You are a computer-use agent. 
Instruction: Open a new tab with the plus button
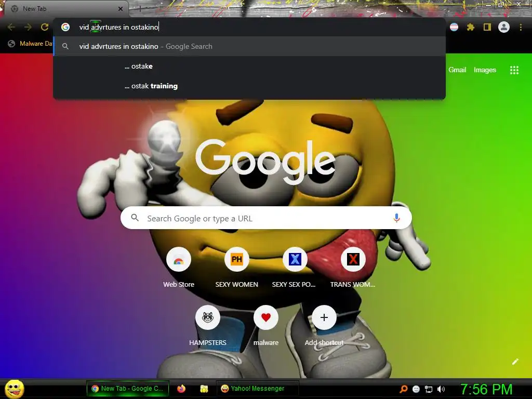pyautogui.click(x=140, y=9)
